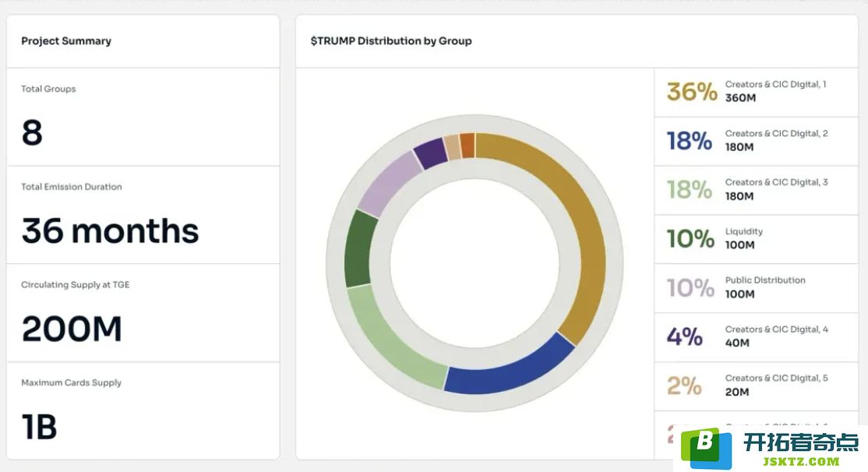Image resolution: width=868 pixels, height=472 pixels.
Task: Select the Circulating Supply at TGE label
Action: coord(76,284)
